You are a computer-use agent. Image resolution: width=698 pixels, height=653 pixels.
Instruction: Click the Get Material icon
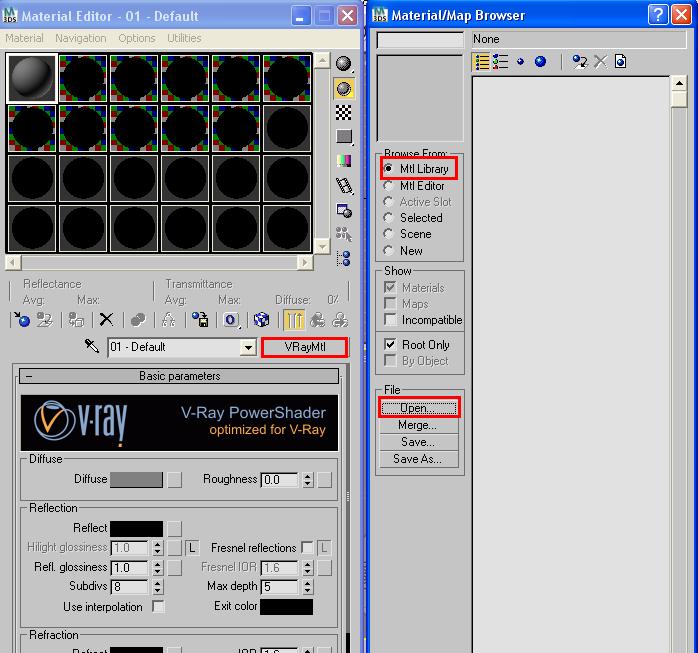22,320
